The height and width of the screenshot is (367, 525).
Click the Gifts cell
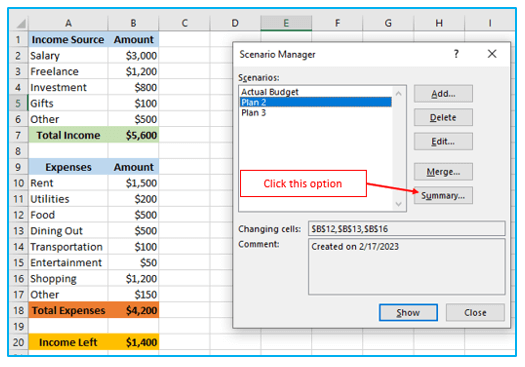[68, 103]
